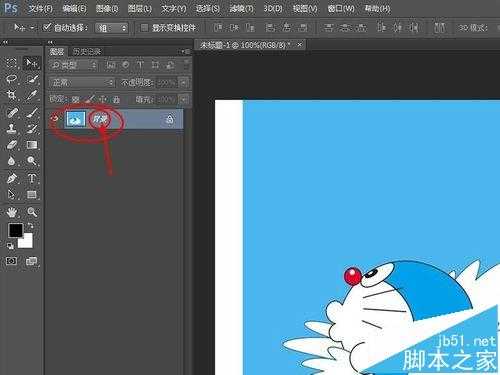The image size is (500, 375).
Task: Toggle lock position in Layers panel
Action: (103, 99)
